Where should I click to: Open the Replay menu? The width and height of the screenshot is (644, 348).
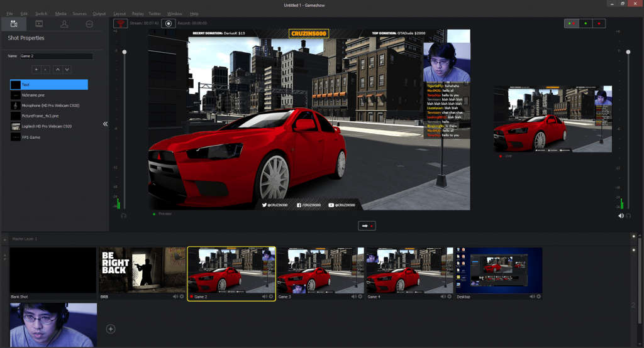(x=138, y=14)
